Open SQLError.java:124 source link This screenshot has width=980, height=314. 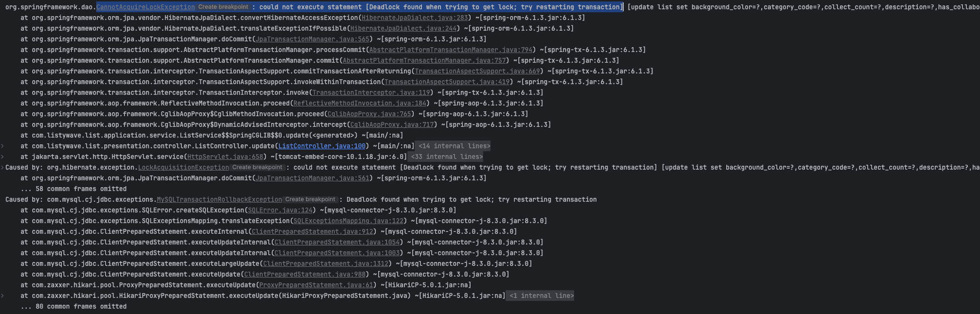click(x=280, y=210)
